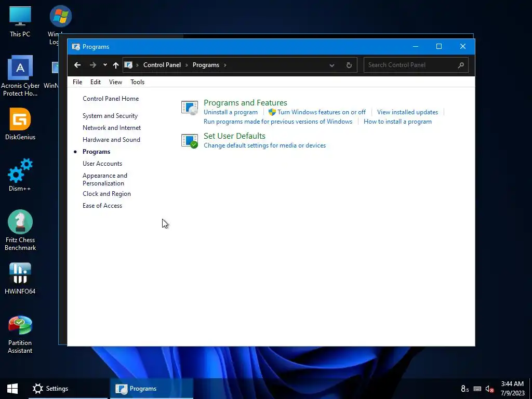
Task: Open Acronis Cyber Protect Home desktop icon
Action: click(x=20, y=76)
